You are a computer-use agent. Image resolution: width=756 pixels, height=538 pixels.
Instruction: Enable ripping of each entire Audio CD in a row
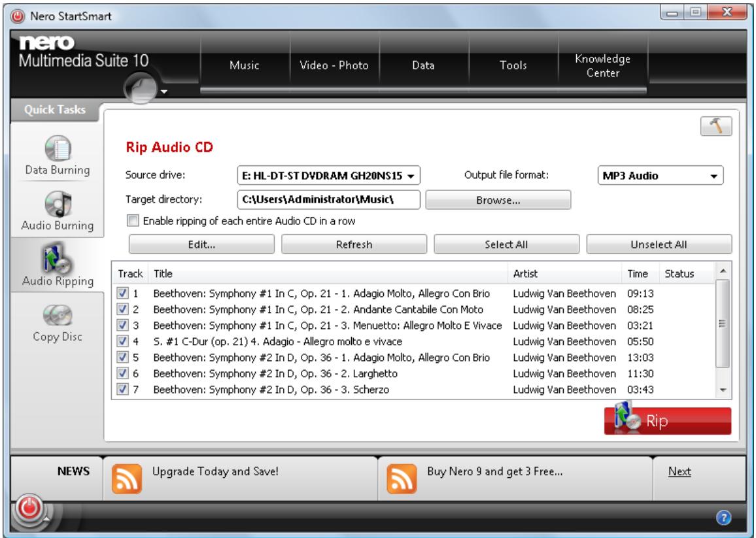(133, 221)
